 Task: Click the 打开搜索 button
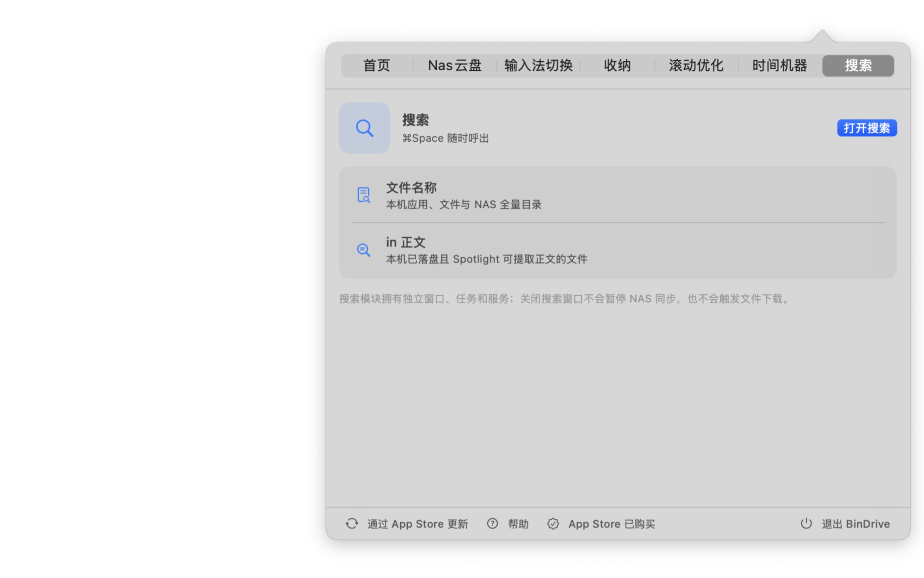point(867,128)
